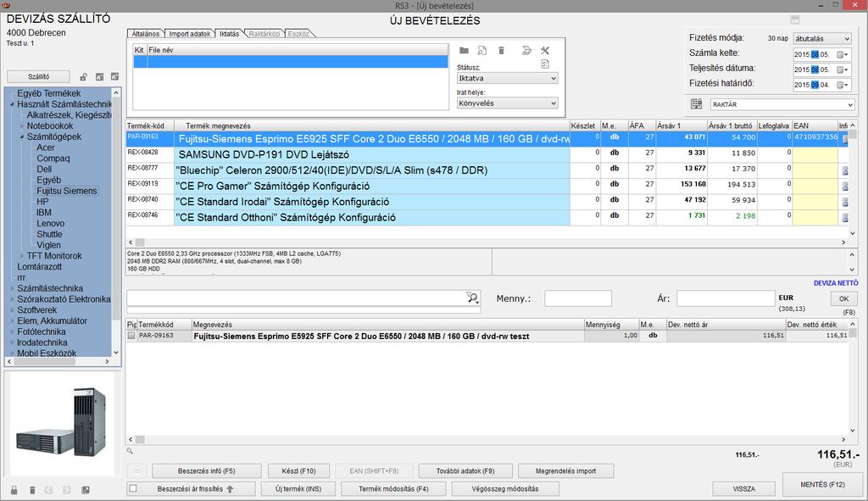
Task: Tick the checkbox beside Beszerzési ár frissítés
Action: 133,488
